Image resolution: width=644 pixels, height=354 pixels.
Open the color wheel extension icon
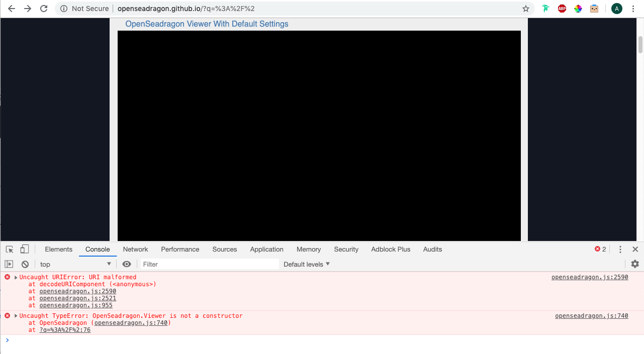click(x=578, y=9)
